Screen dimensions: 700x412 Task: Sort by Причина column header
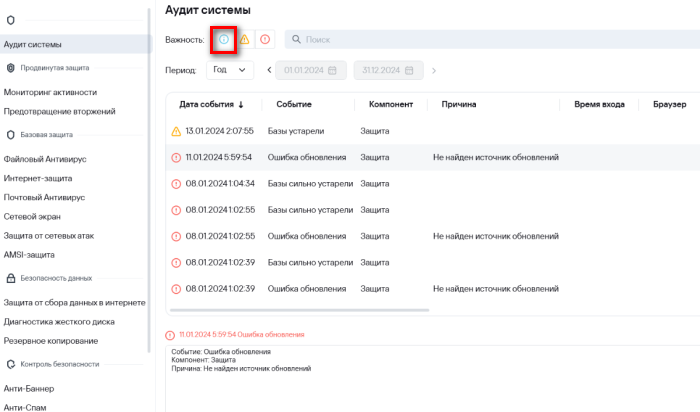point(458,104)
